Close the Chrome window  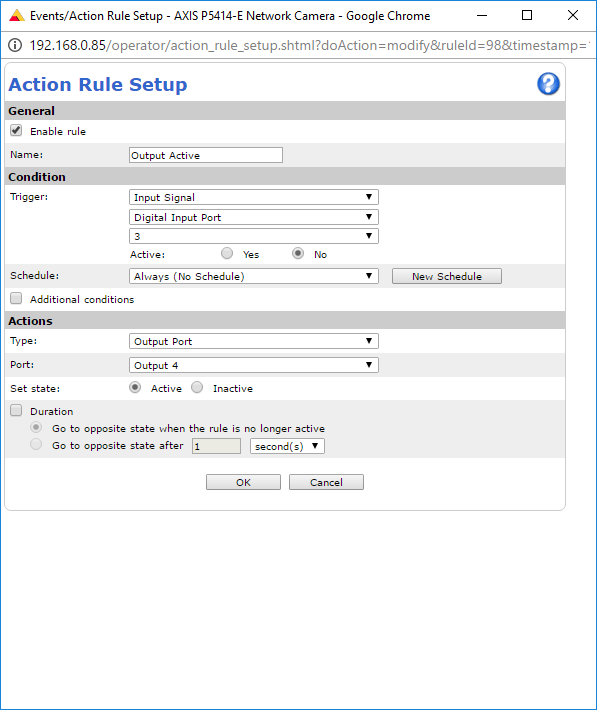click(x=573, y=15)
